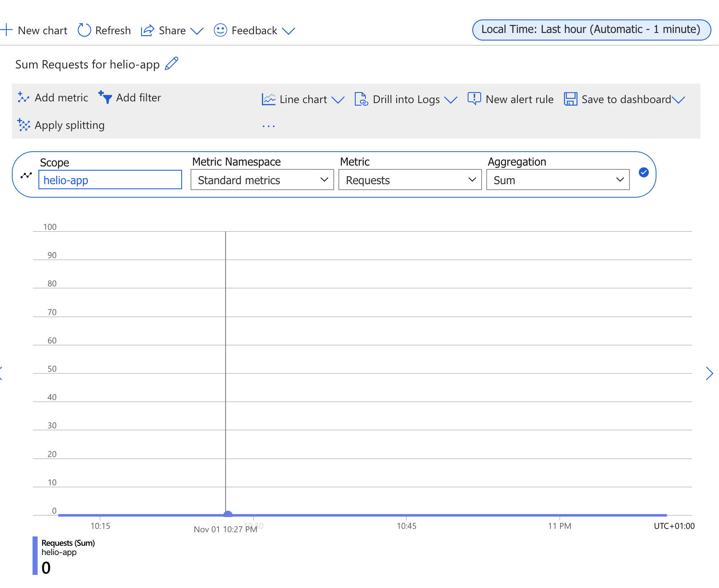
Task: Click the Share icon
Action: 147,30
